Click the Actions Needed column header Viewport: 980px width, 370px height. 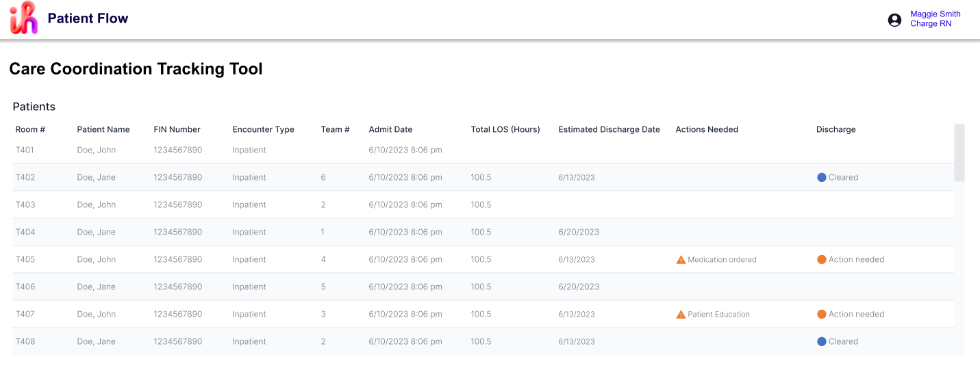point(707,129)
